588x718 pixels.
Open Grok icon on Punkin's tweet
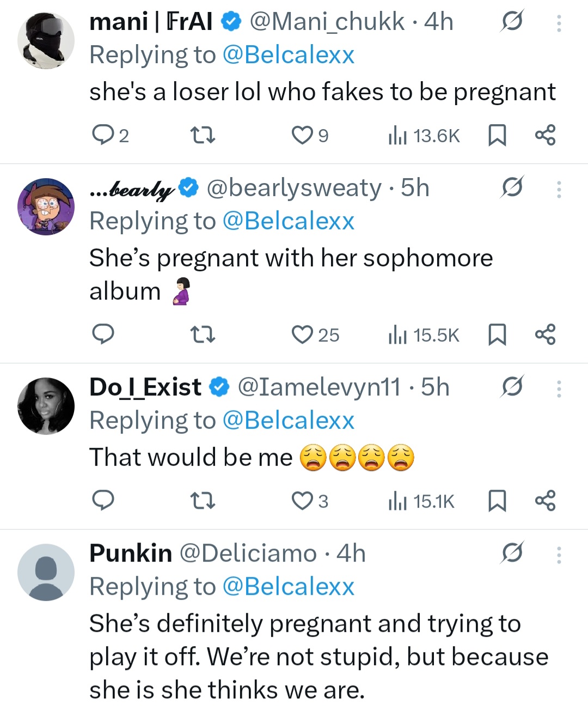click(512, 552)
